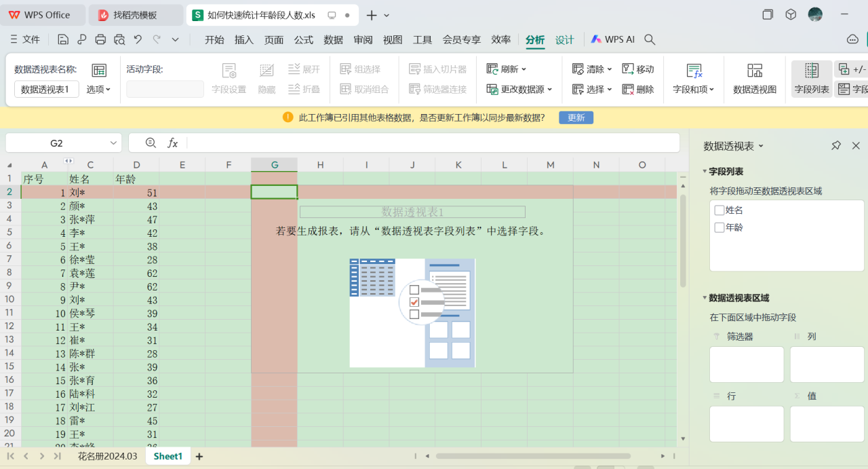This screenshot has height=469, width=868.
Task: Click the 刷新 refresh pivot table button
Action: coord(507,69)
